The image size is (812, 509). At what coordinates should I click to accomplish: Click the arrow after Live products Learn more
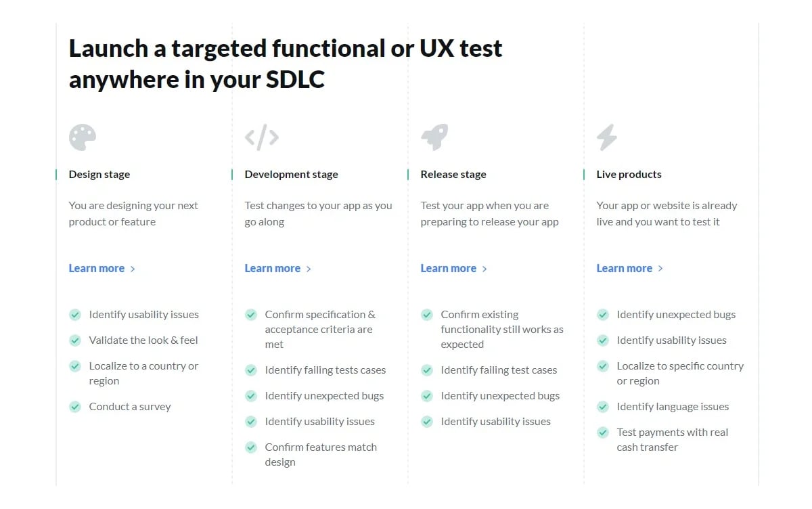[659, 268]
